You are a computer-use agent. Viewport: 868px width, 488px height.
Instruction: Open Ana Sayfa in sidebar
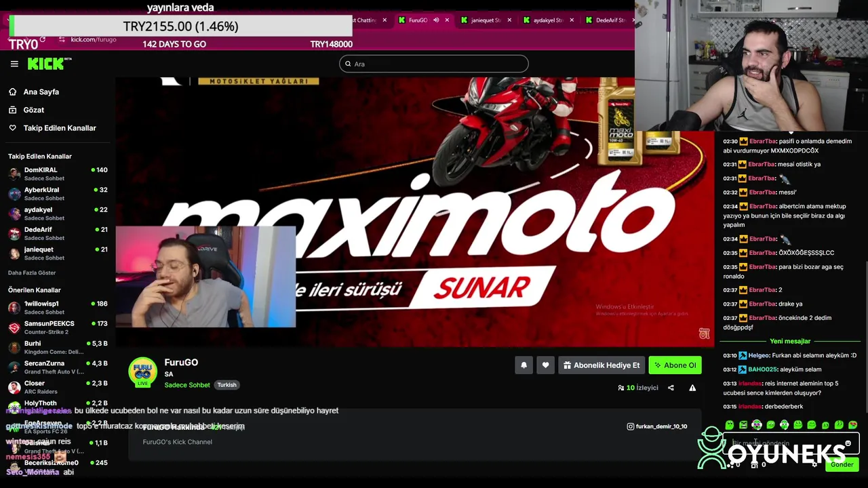(x=41, y=91)
